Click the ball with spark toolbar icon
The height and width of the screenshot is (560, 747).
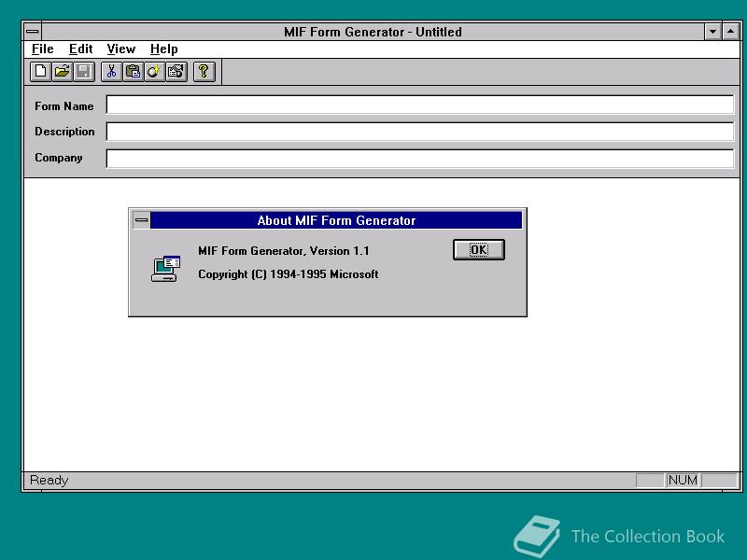pos(154,72)
